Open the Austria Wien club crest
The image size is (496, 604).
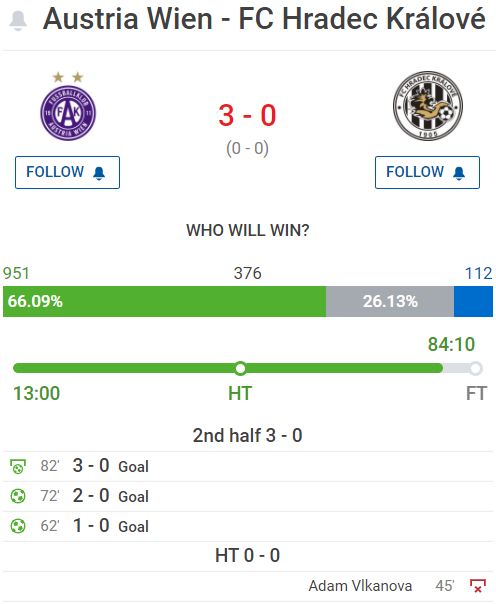[x=68, y=106]
